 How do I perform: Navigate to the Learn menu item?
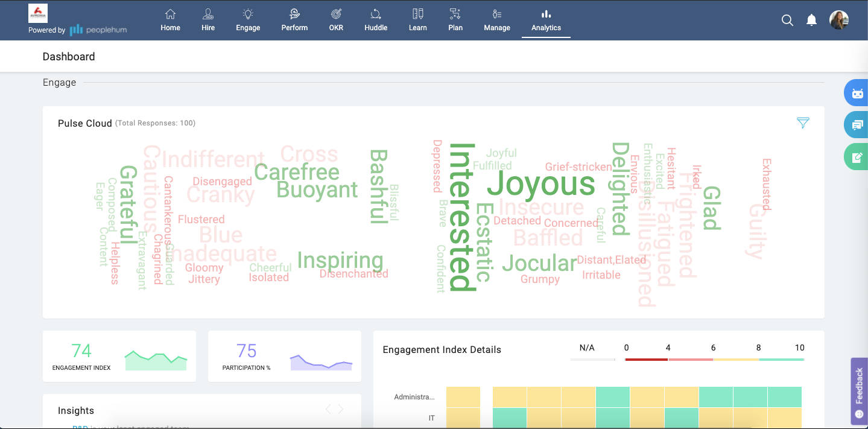(417, 20)
